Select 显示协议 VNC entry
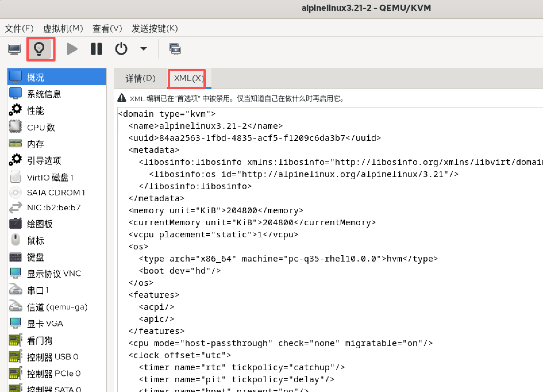This screenshot has height=392, width=543. click(54, 274)
